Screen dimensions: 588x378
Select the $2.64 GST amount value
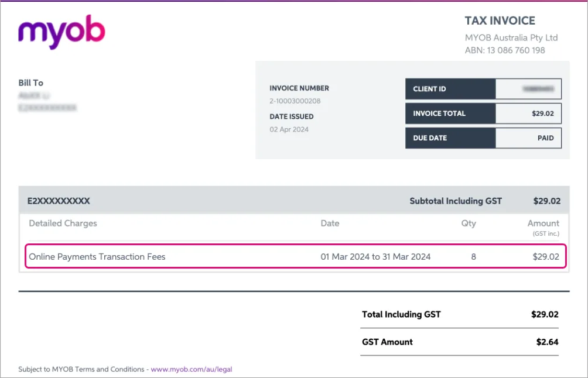pos(547,342)
